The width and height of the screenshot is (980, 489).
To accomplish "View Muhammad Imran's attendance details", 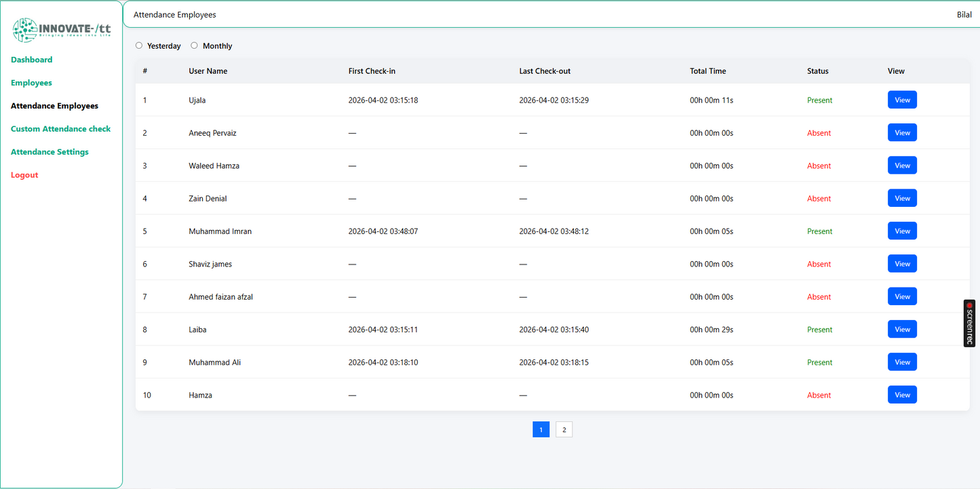I will pos(902,231).
